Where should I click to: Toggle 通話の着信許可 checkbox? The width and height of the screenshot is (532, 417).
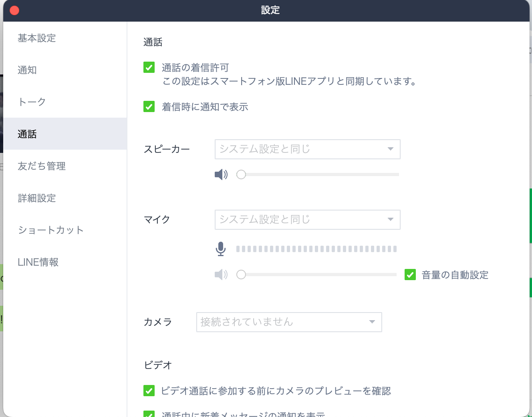(x=149, y=67)
